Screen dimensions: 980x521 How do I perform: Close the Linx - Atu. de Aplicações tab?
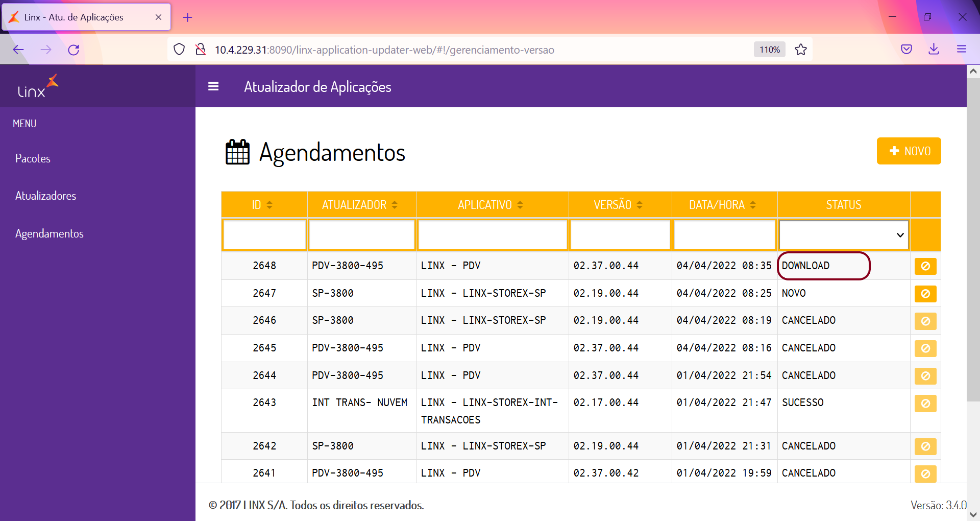158,17
